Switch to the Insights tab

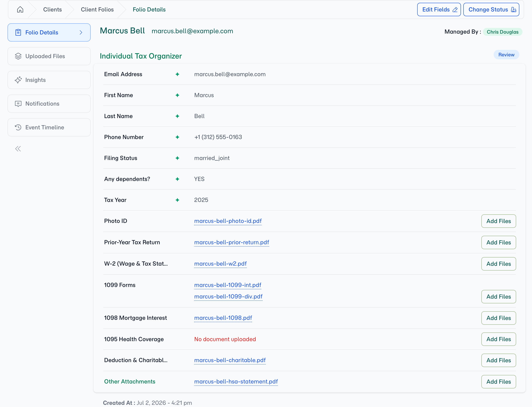click(x=49, y=80)
